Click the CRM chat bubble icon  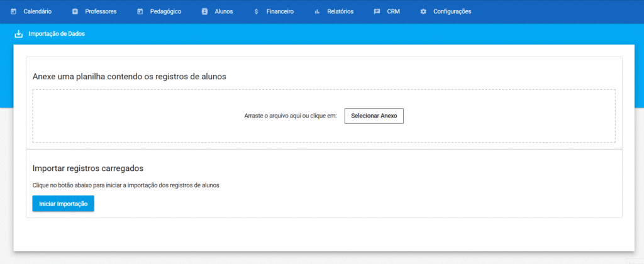[x=377, y=11]
